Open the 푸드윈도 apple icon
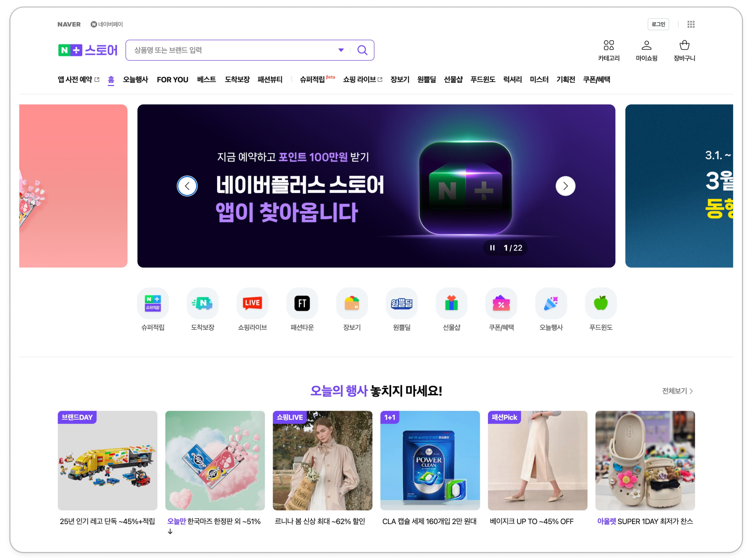Viewport: 752px width, 560px height. click(x=600, y=303)
